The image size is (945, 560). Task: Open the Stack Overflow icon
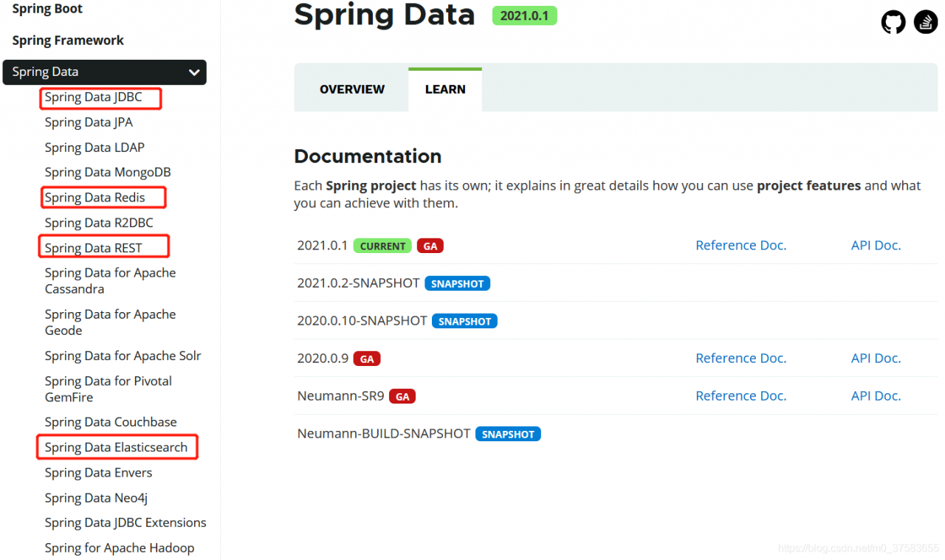coord(926,22)
